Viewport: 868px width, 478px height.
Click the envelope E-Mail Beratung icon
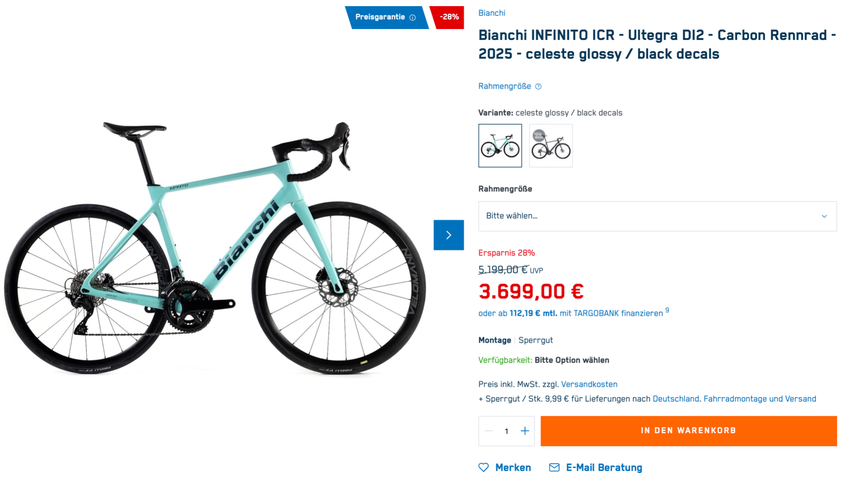click(554, 467)
